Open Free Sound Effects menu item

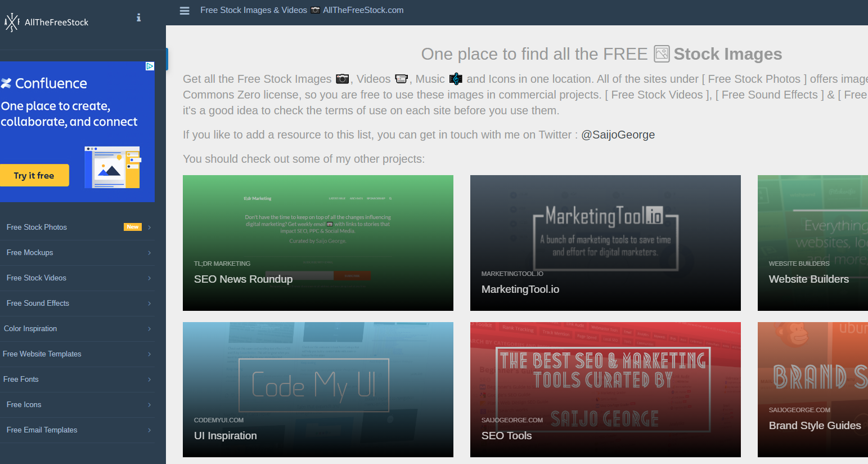click(x=77, y=304)
